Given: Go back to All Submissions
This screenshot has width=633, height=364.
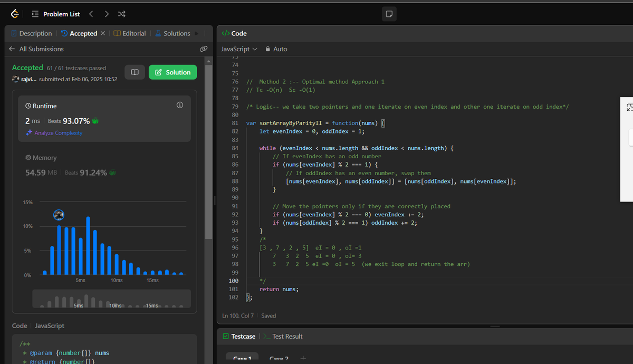Looking at the screenshot, I should point(36,49).
